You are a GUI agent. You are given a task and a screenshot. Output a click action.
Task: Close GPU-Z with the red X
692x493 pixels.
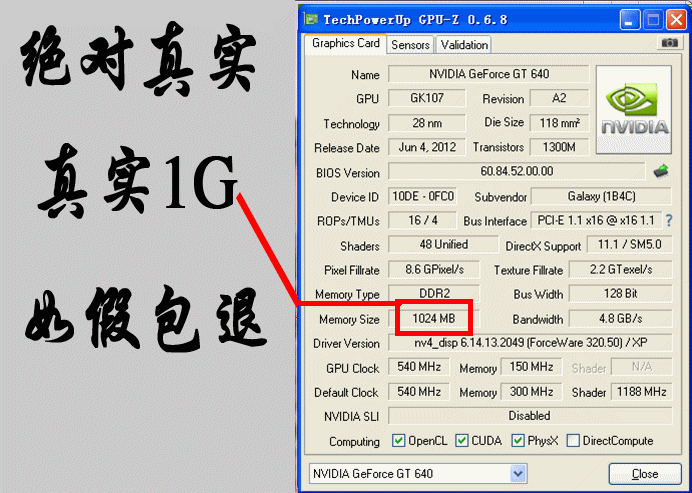(677, 20)
